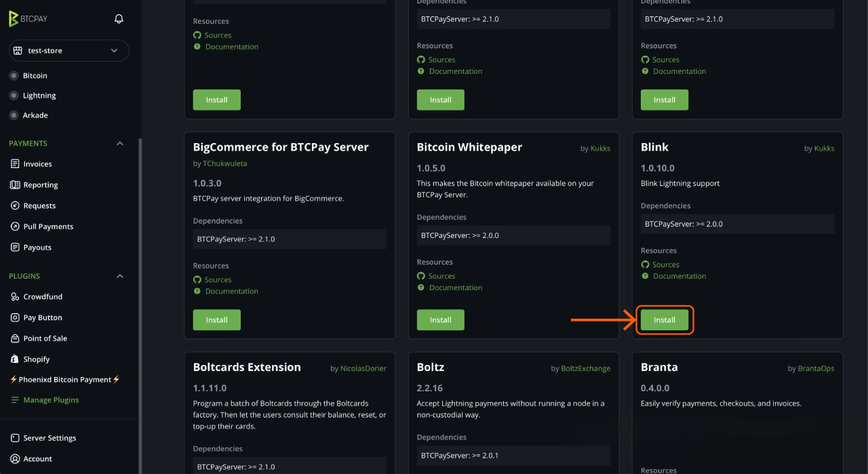Collapse the PLUGINS section
The image size is (868, 474).
point(120,276)
